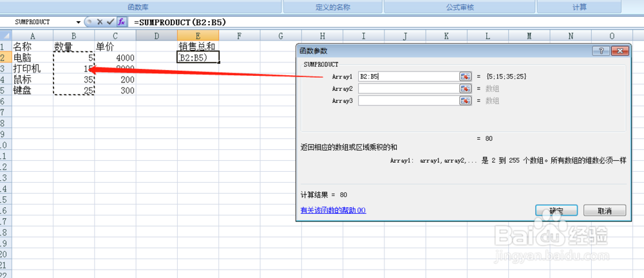Image resolution: width=644 pixels, height=278 pixels.
Task: Click cell with value 4000
Action: click(115, 57)
